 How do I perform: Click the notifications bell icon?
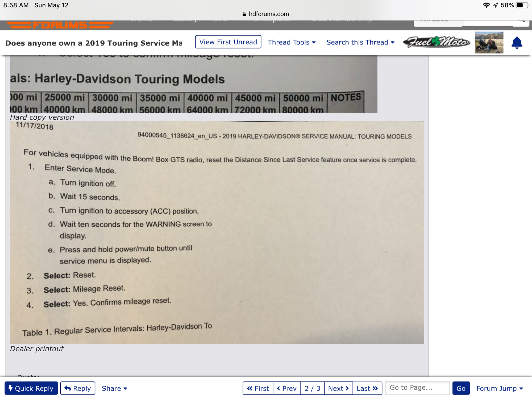[517, 43]
